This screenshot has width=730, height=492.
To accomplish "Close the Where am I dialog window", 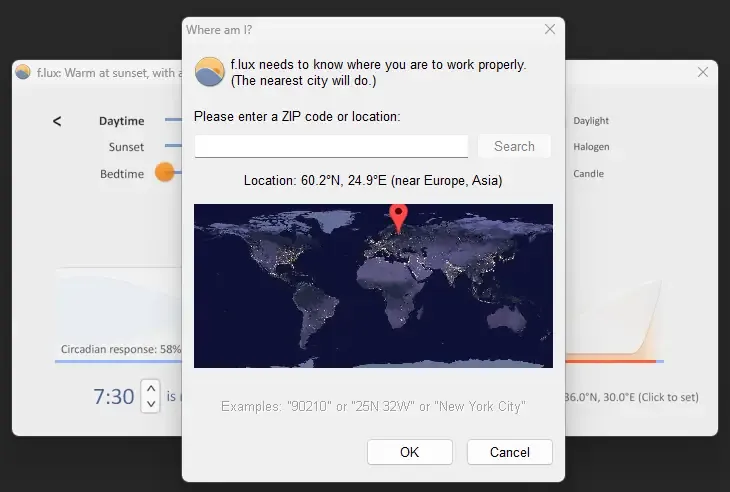I will click(550, 29).
